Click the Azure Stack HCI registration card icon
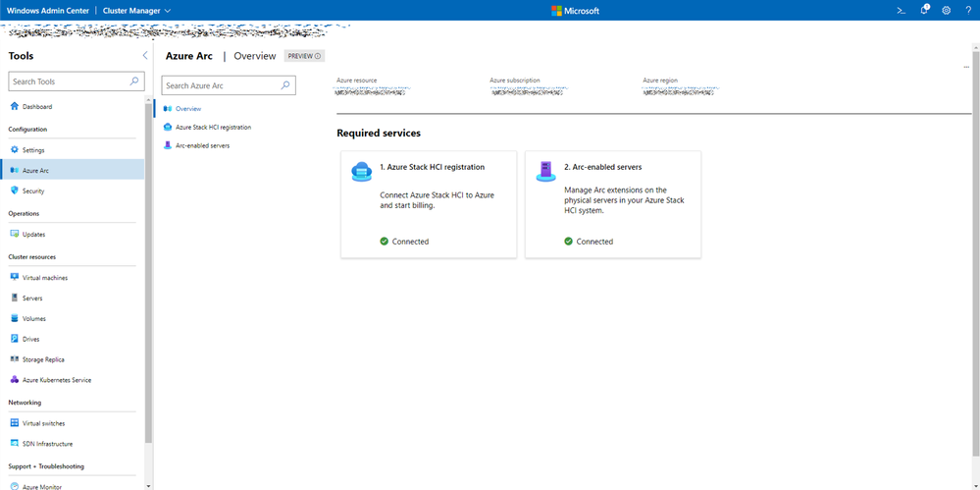 [361, 171]
